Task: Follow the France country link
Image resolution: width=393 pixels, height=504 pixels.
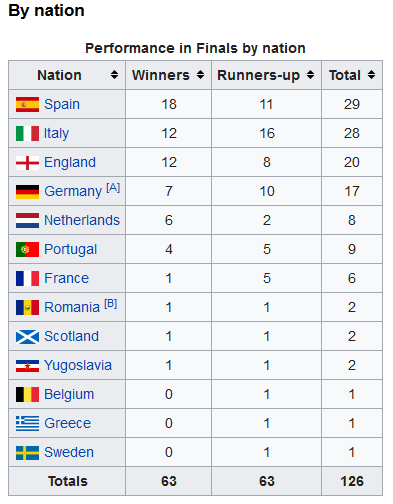Action: [67, 278]
